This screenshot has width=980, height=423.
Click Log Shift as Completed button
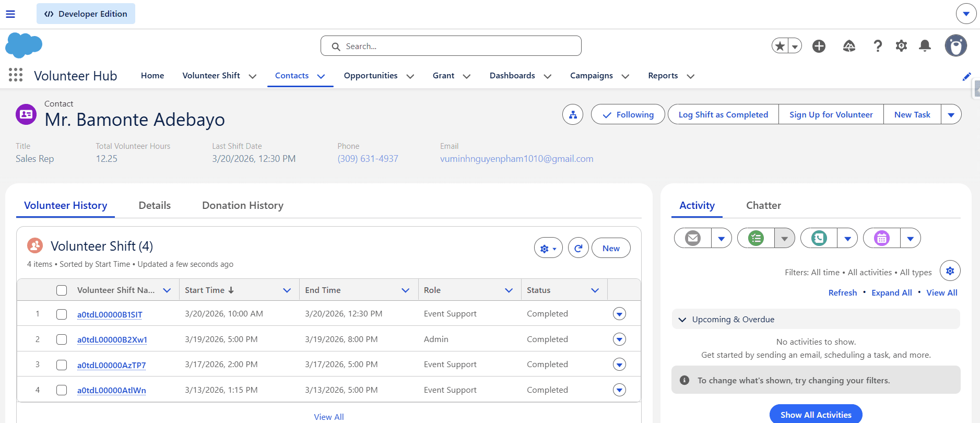(x=723, y=114)
